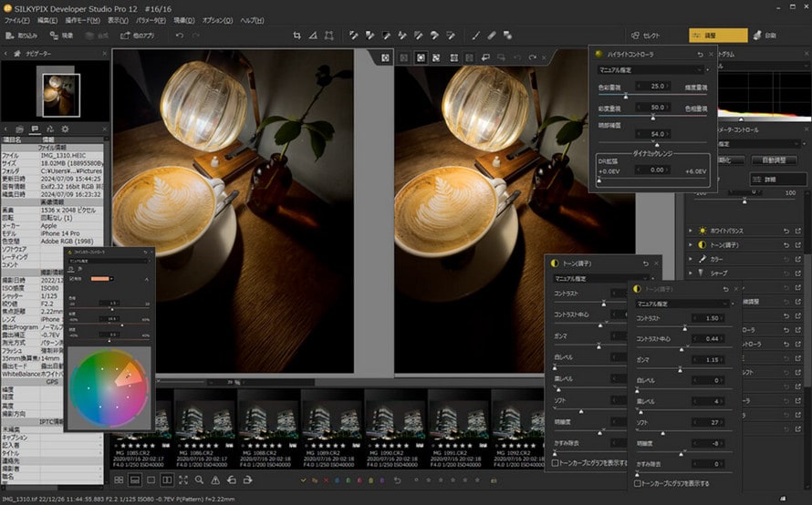Open the 編集(E) menu
The image size is (812, 505).
click(47, 20)
